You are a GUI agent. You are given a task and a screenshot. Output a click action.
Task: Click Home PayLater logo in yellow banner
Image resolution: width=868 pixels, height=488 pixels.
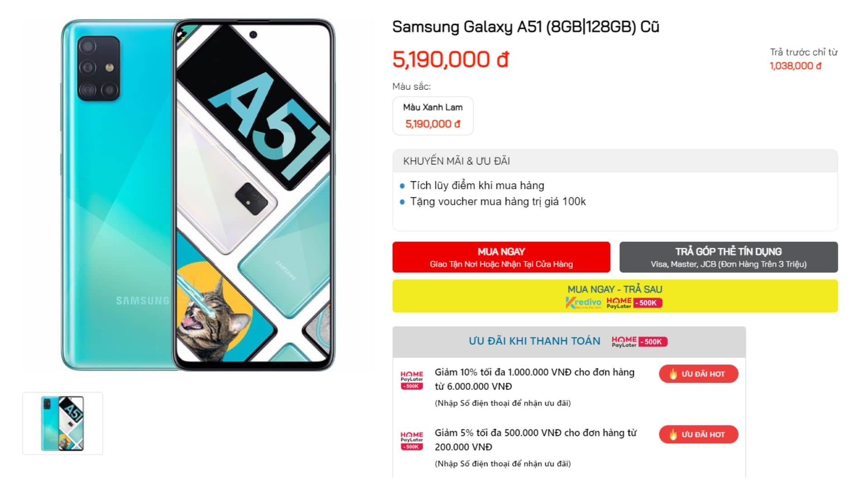619,303
